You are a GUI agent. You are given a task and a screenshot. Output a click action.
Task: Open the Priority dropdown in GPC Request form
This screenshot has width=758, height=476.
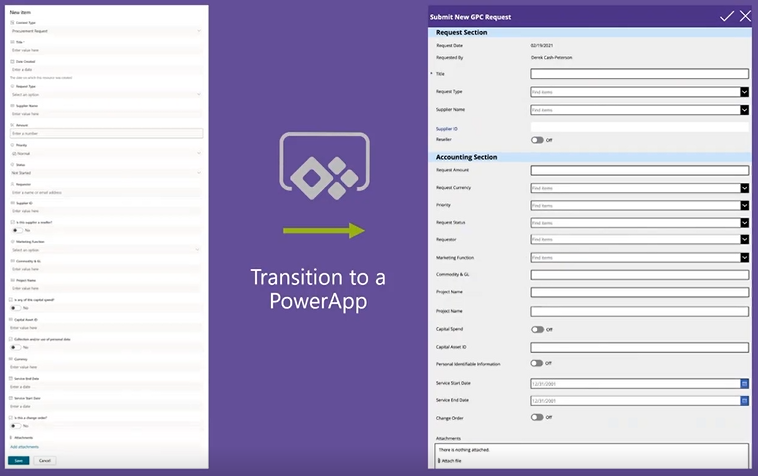tap(744, 205)
